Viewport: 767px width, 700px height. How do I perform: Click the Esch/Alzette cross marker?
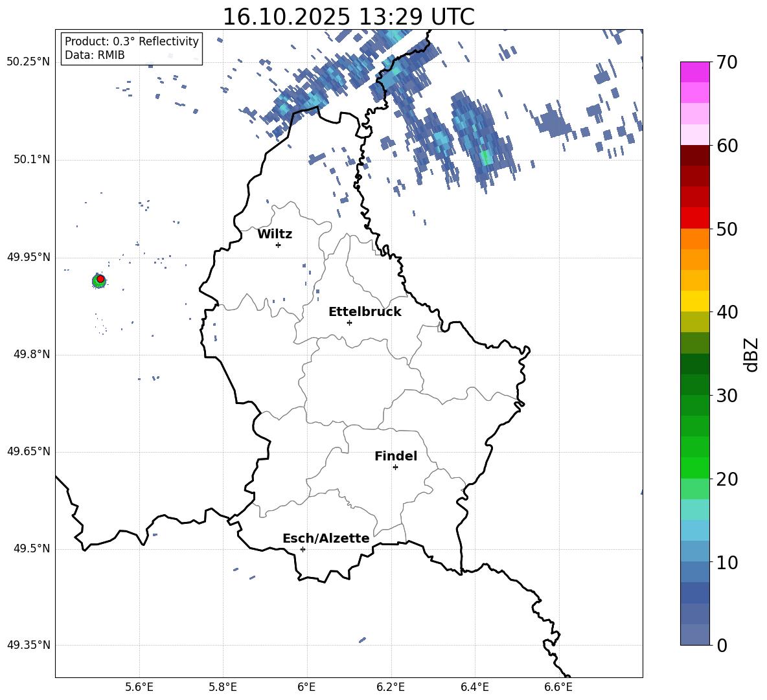click(x=303, y=549)
